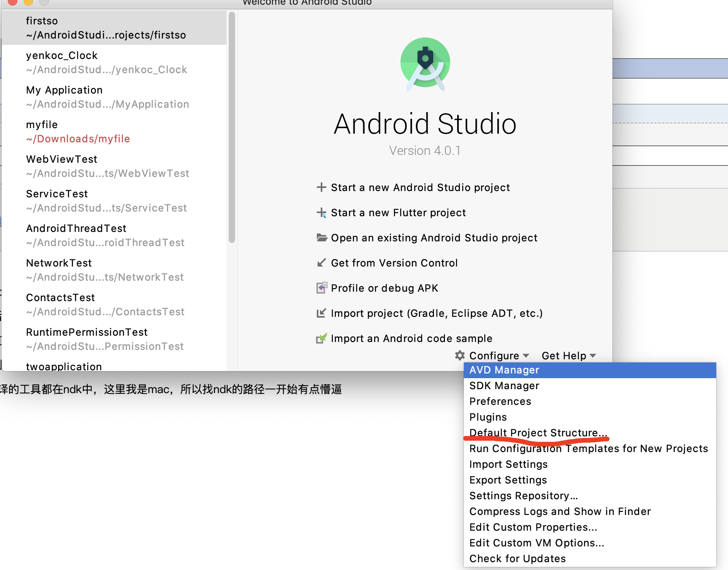Choose Get from Version Control
Screen dimensions: 728x570
coord(394,263)
